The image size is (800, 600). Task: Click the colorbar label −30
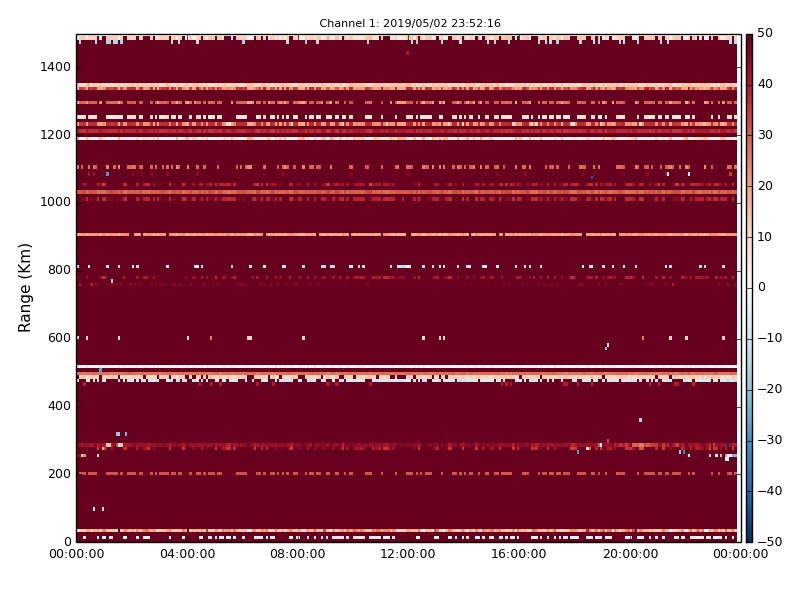pos(769,440)
